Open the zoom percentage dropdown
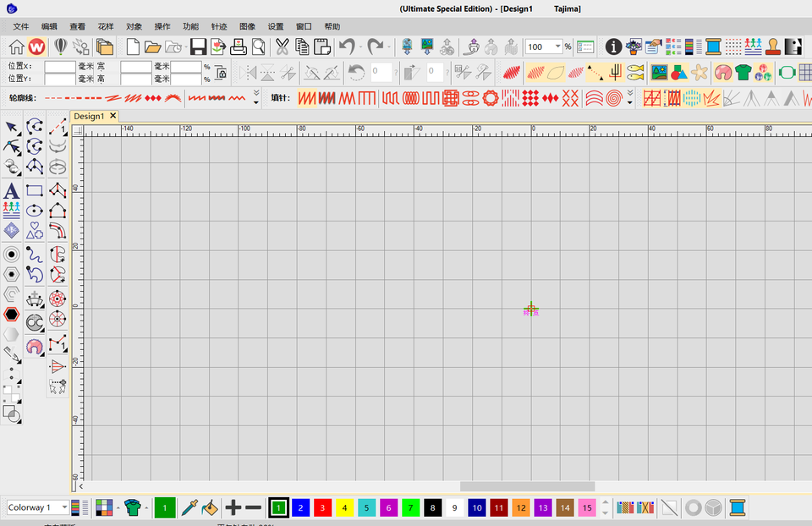The image size is (812, 526). coord(557,47)
